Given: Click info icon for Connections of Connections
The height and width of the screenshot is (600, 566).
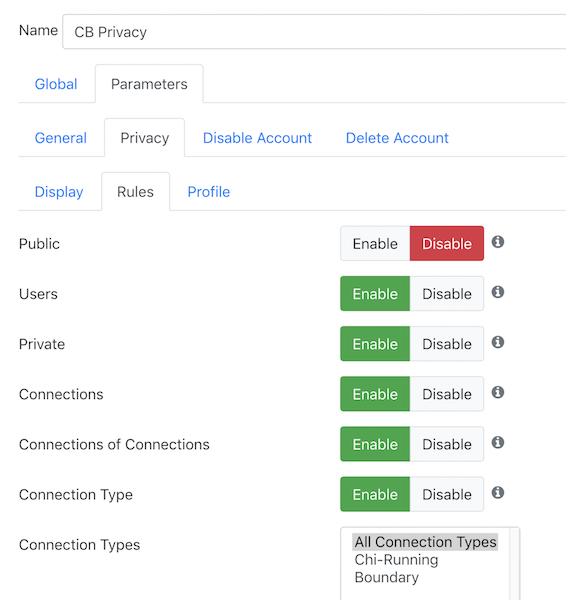Looking at the screenshot, I should (497, 442).
